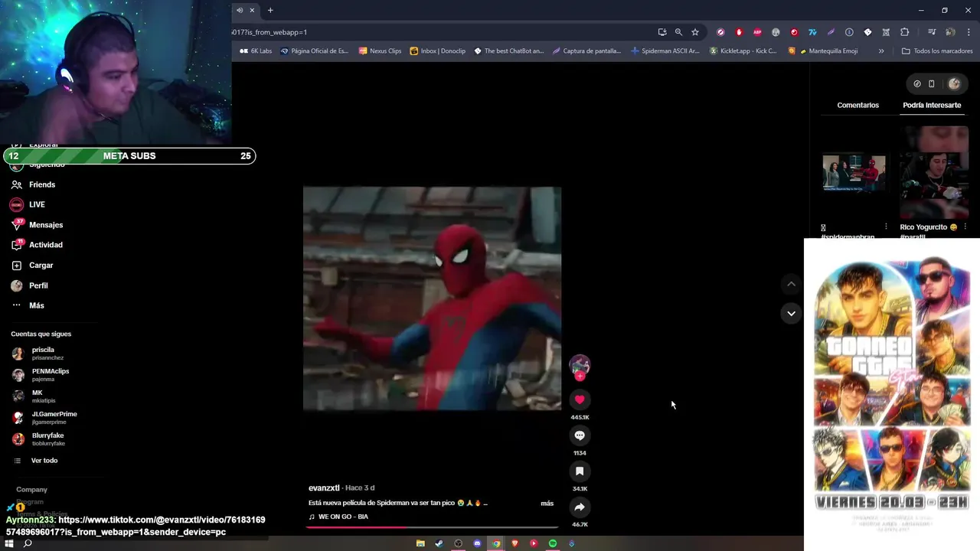
Task: Open the comments bubble icon on video
Action: 580,435
